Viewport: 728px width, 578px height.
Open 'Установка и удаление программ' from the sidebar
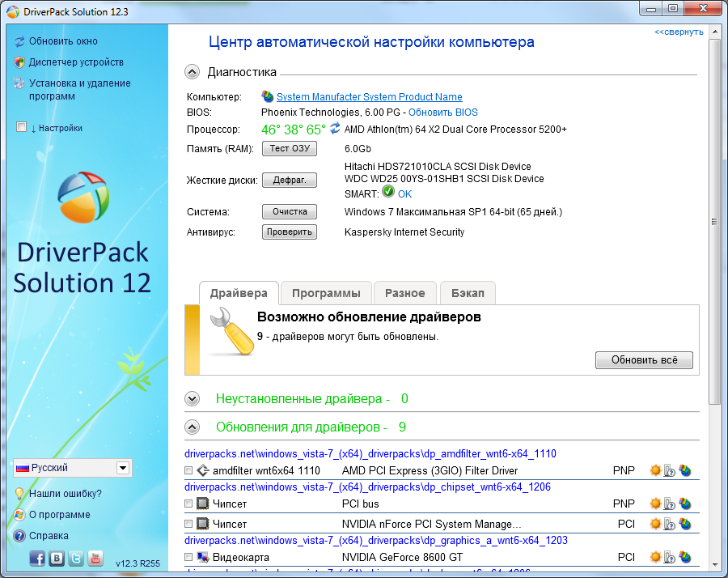pos(80,90)
